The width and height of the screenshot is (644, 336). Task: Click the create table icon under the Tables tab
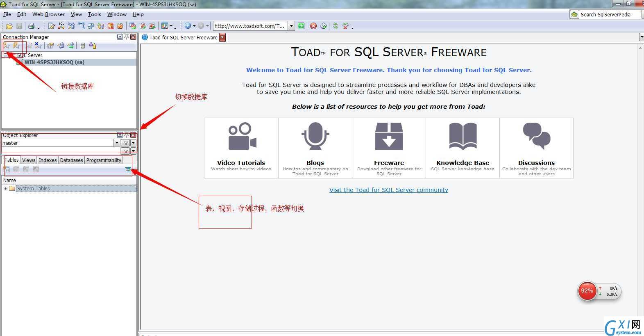pos(7,169)
